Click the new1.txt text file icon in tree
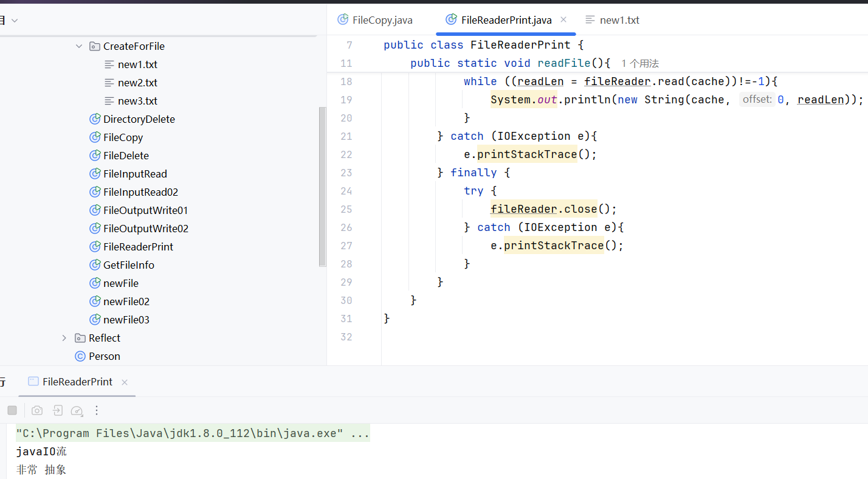This screenshot has width=868, height=479. point(109,64)
